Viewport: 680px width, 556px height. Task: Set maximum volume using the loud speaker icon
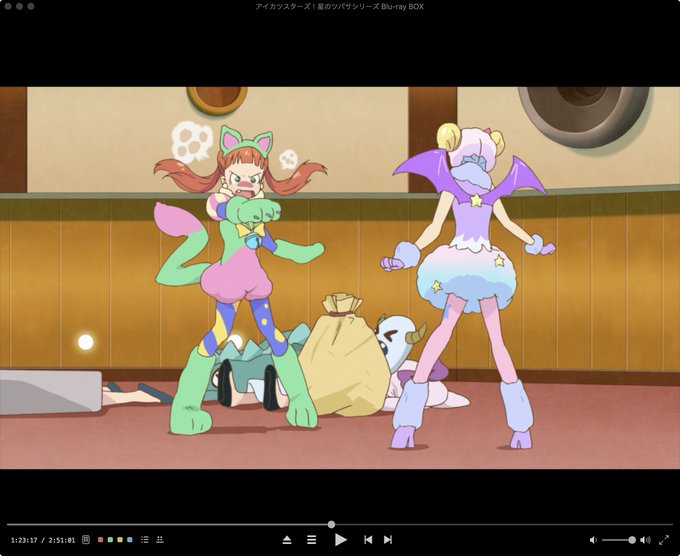646,540
